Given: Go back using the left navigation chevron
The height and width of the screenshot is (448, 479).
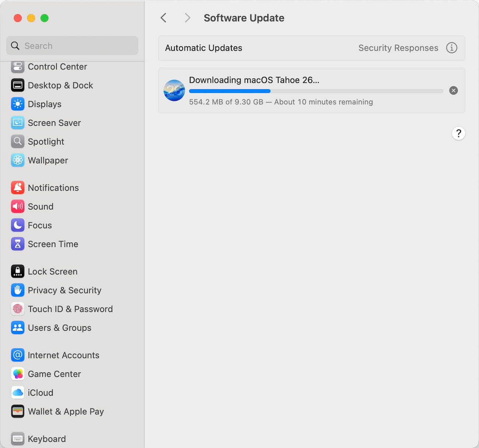Looking at the screenshot, I should click(x=164, y=18).
